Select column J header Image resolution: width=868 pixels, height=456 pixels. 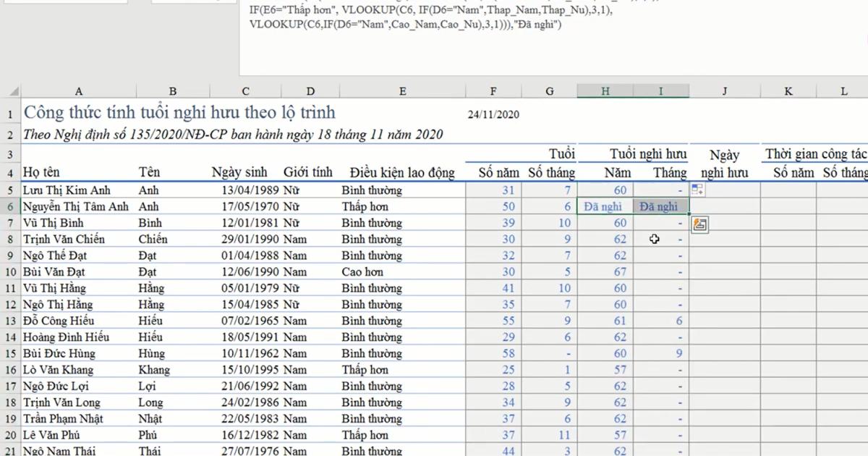[x=724, y=91]
